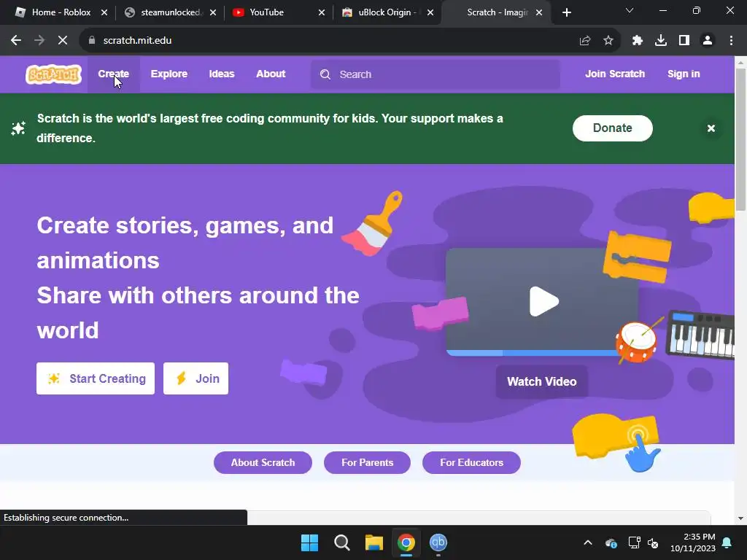747x560 pixels.
Task: Open Explore in Scratch navbar
Action: tap(169, 74)
